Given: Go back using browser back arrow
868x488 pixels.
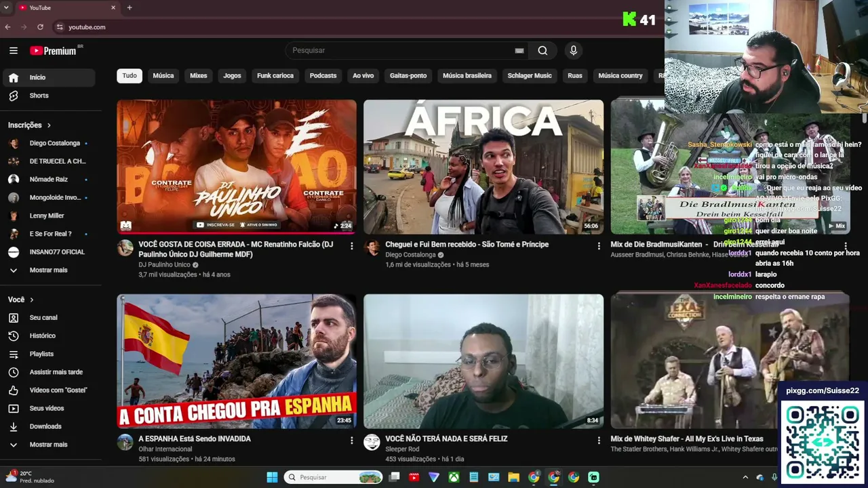Looking at the screenshot, I should coord(7,27).
